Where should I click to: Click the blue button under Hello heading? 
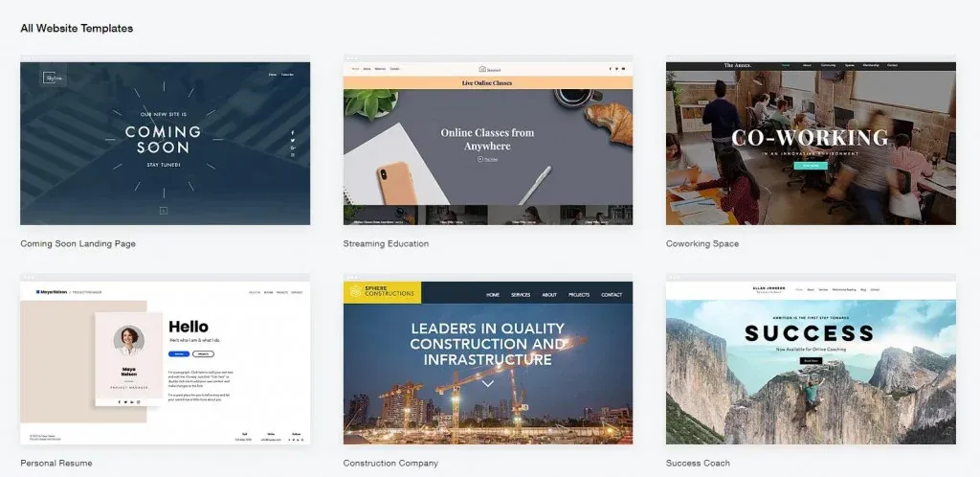point(179,353)
